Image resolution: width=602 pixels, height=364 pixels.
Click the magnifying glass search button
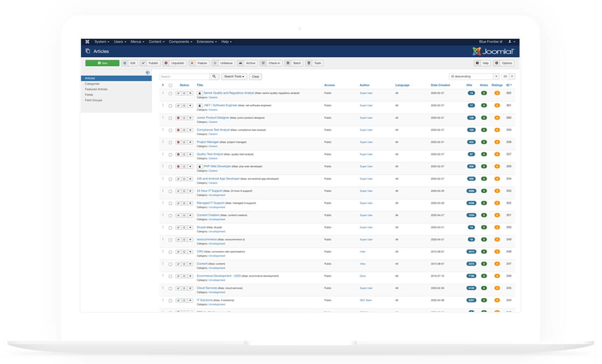pos(214,76)
